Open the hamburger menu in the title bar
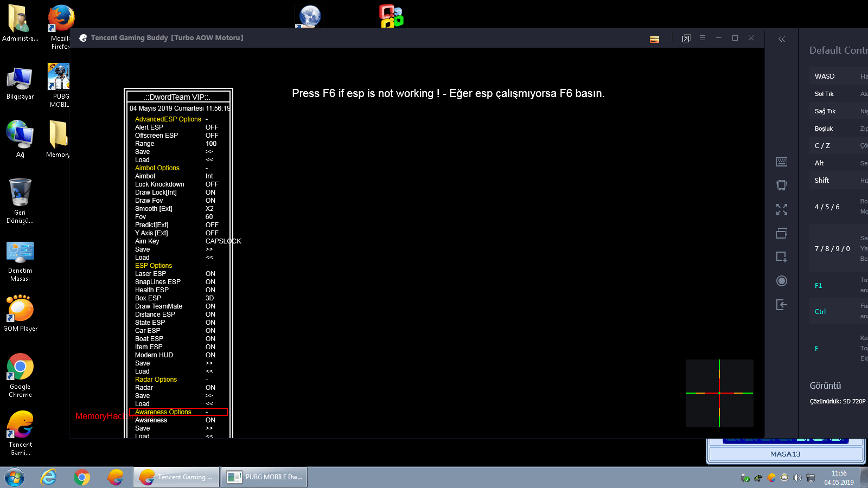 [x=703, y=38]
